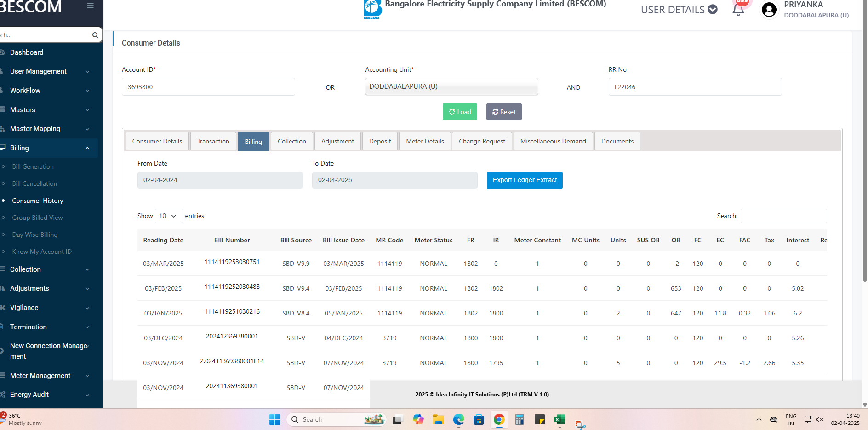Image resolution: width=868 pixels, height=430 pixels.
Task: Click the To Date field
Action: 395,180
